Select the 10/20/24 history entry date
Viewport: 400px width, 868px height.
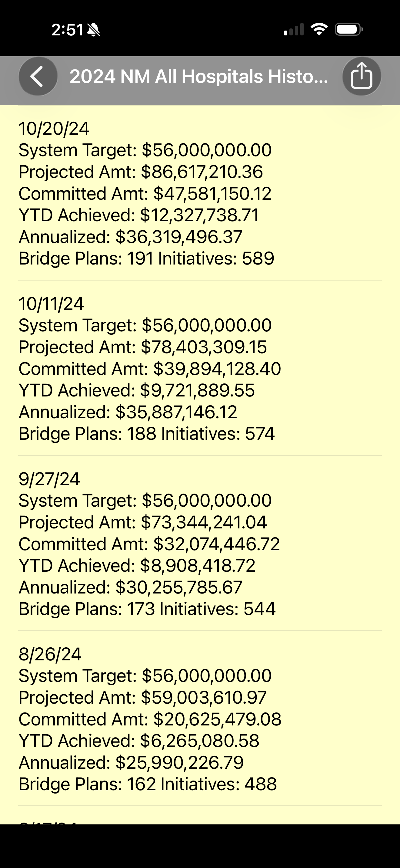54,128
